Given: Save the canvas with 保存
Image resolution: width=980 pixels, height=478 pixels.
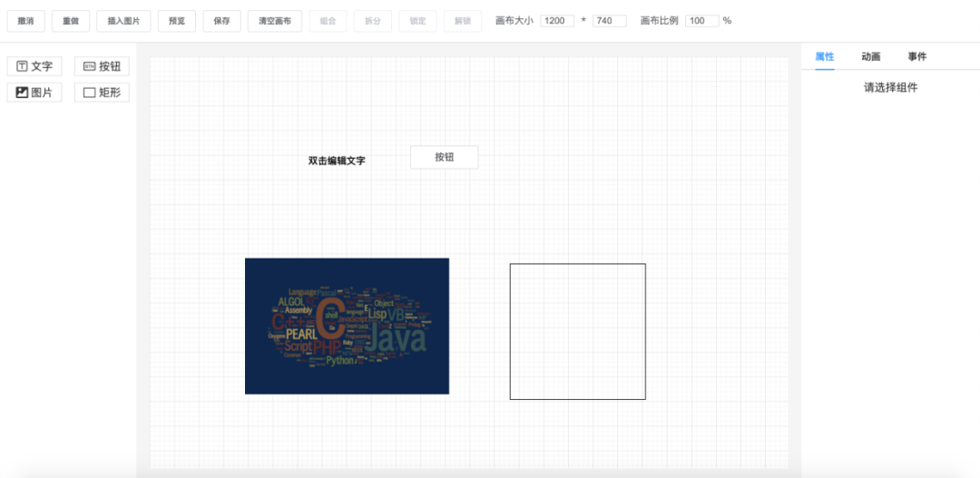Looking at the screenshot, I should [222, 21].
